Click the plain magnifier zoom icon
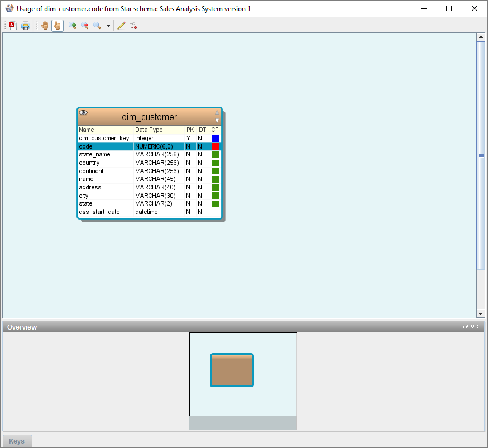Screen dimensions: 488x448 click(97, 26)
